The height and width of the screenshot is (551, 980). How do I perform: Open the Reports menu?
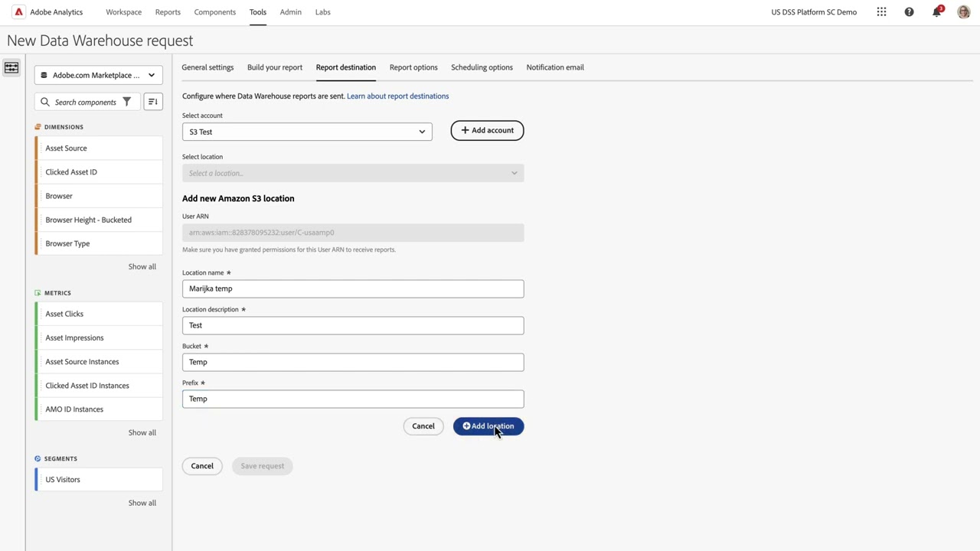point(168,12)
